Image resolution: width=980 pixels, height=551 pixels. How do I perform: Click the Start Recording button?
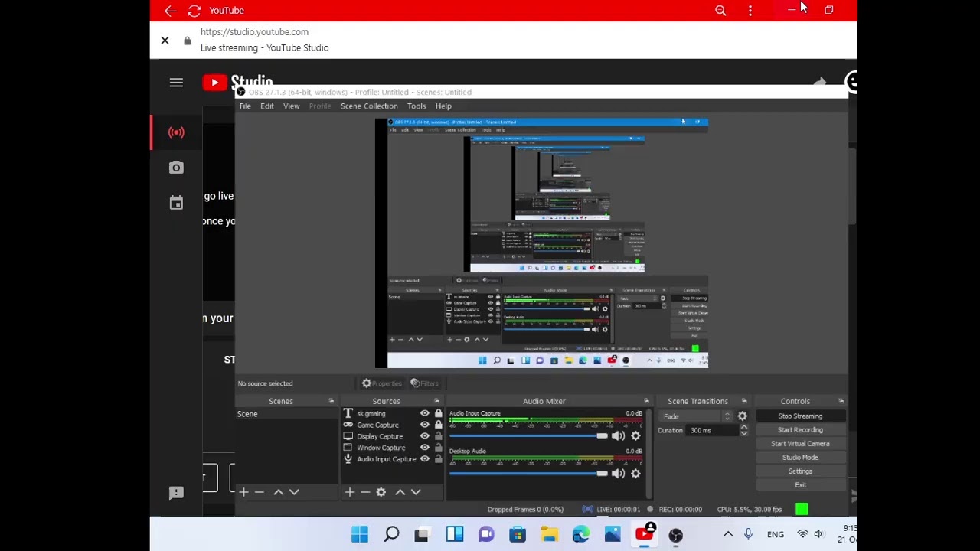tap(800, 430)
